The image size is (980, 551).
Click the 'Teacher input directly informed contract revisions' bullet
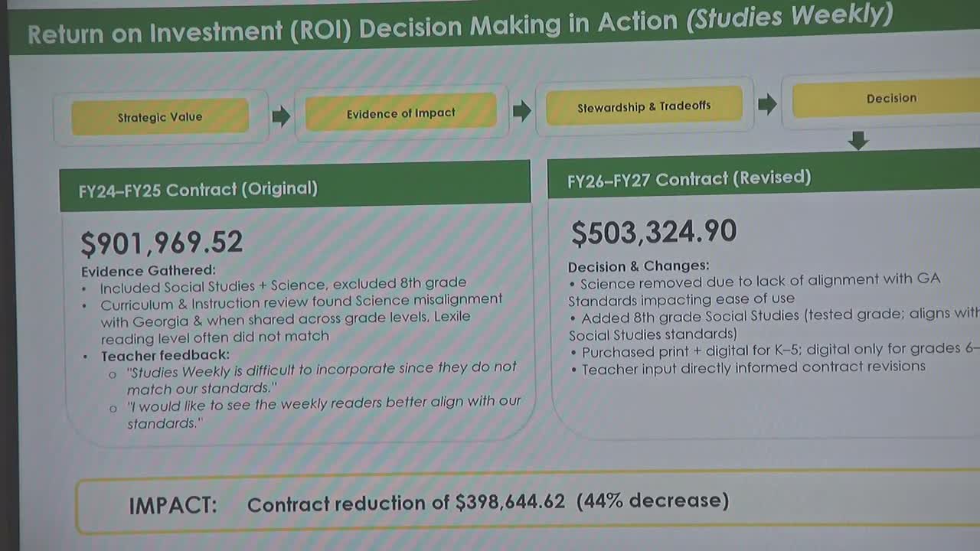coord(753,368)
